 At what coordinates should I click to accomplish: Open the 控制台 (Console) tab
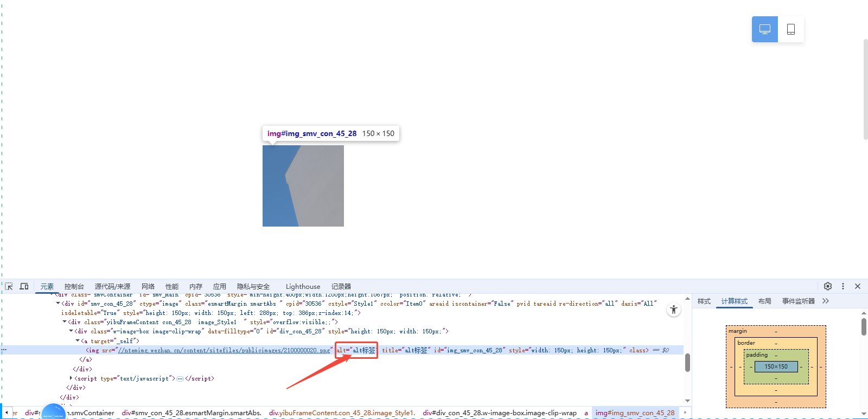(x=74, y=287)
